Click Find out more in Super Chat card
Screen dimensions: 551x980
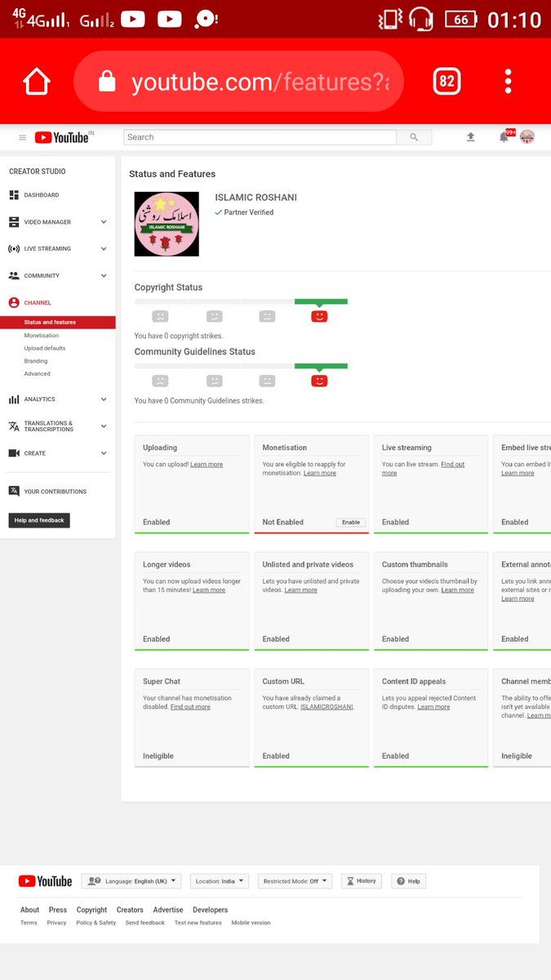click(x=190, y=707)
